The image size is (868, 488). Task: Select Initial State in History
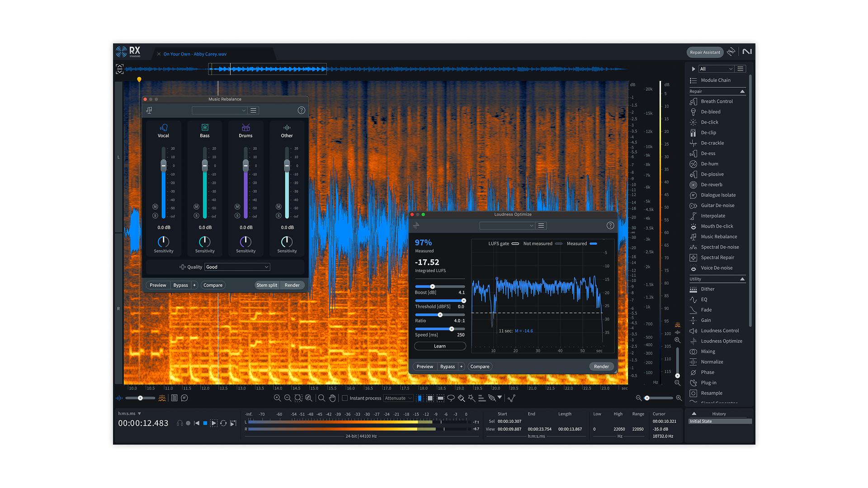point(701,421)
